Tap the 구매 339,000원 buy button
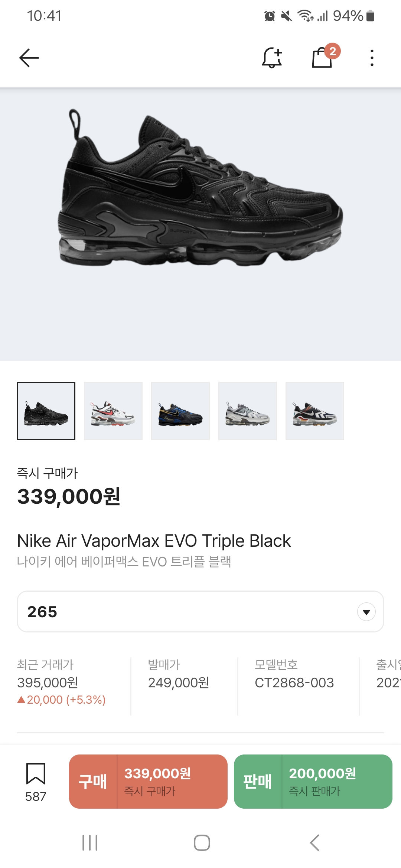Viewport: 401px width, 868px height. [x=148, y=782]
